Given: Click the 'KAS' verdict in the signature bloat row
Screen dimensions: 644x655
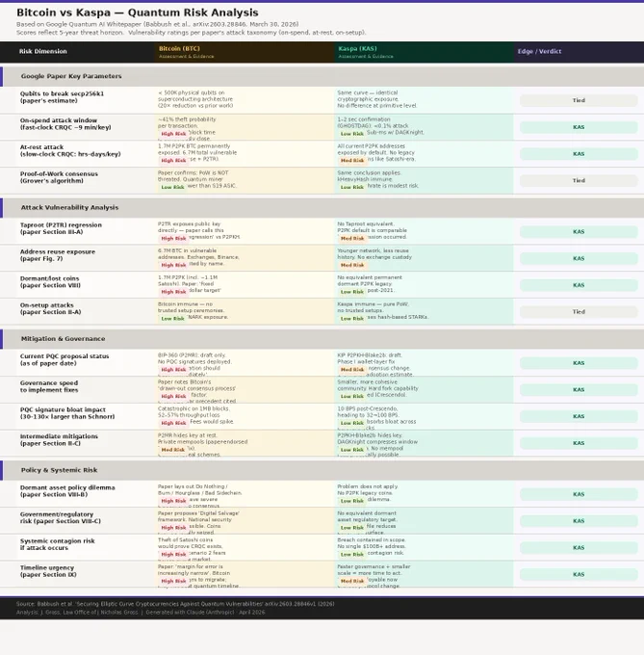Looking at the screenshot, I should click(579, 416).
